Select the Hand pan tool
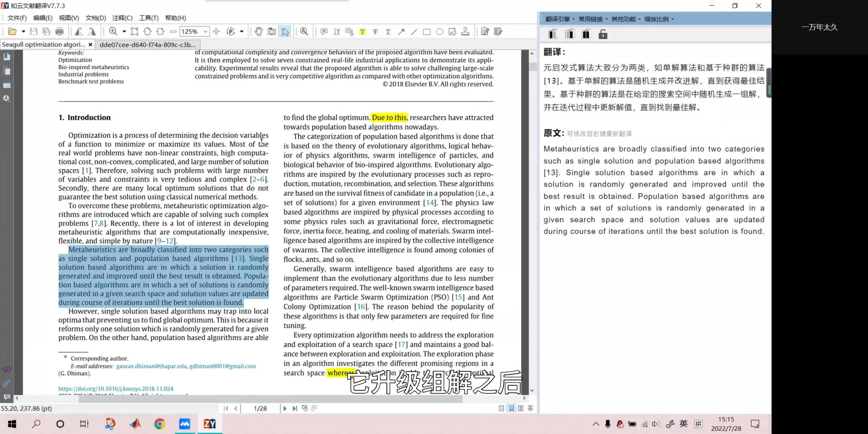 258,32
